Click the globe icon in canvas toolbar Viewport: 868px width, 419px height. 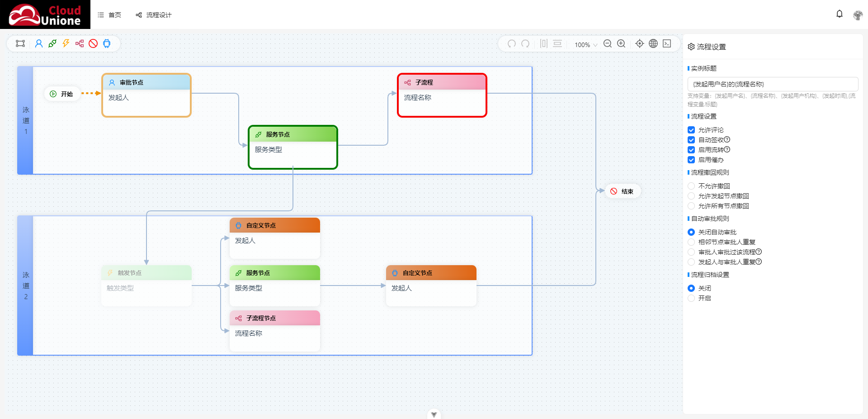click(x=653, y=43)
